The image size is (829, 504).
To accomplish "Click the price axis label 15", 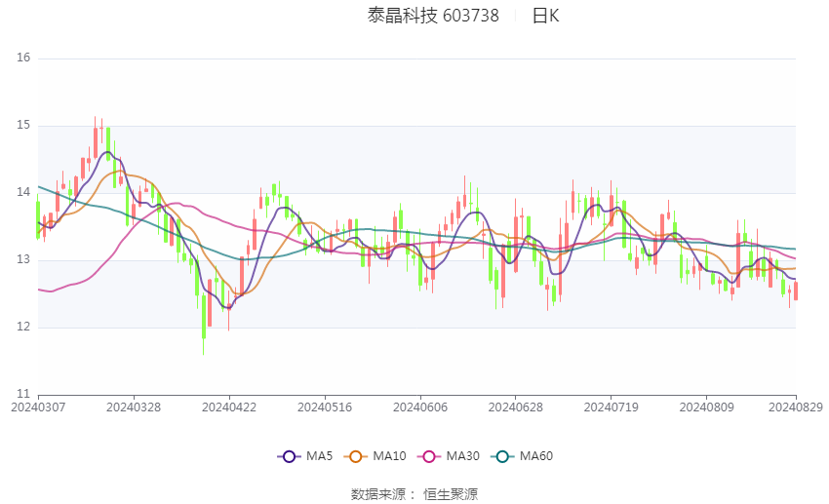I will 23,125.
